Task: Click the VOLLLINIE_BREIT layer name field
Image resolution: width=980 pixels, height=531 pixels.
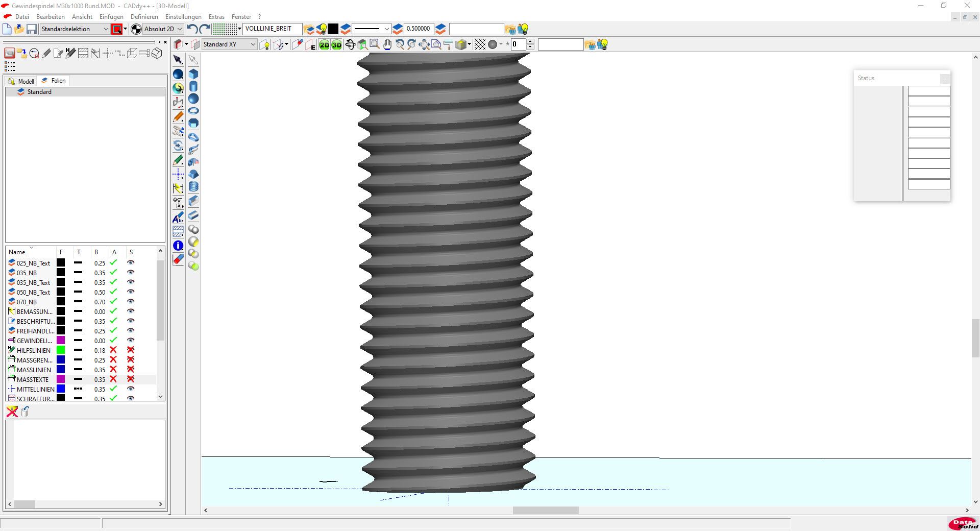Action: point(272,29)
